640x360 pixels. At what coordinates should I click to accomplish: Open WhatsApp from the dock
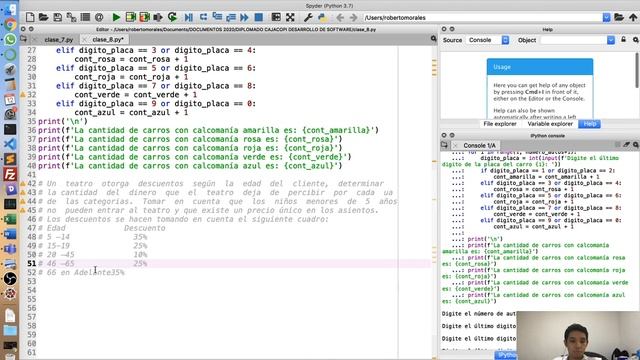10,40
